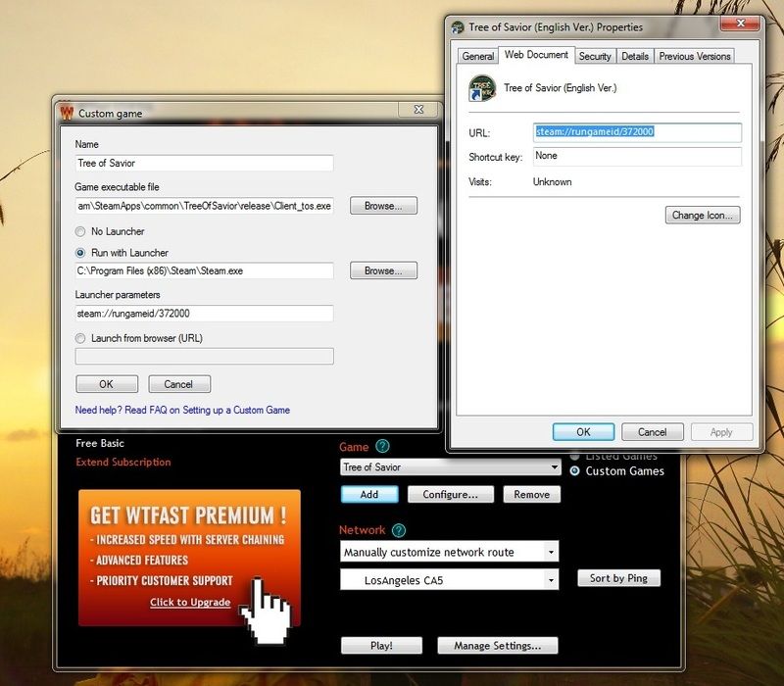Click the Name field containing Tree of Savior
The height and width of the screenshot is (686, 784).
click(x=204, y=163)
